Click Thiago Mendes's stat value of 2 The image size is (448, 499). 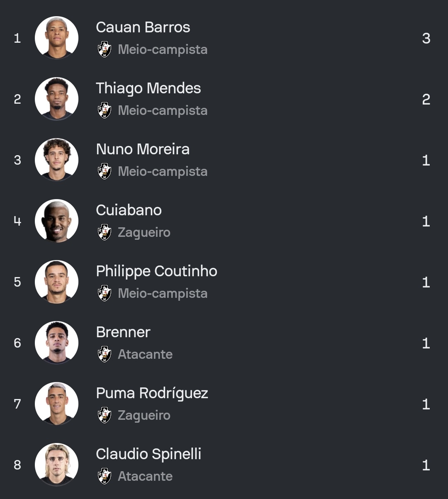point(426,100)
